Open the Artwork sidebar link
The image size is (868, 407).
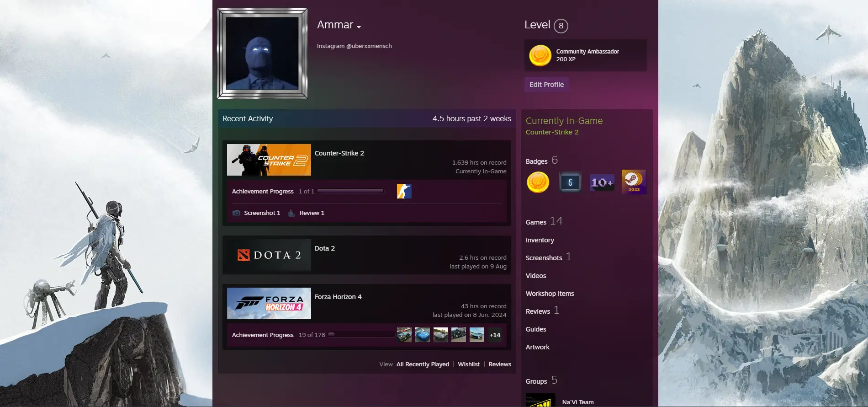[x=538, y=347]
